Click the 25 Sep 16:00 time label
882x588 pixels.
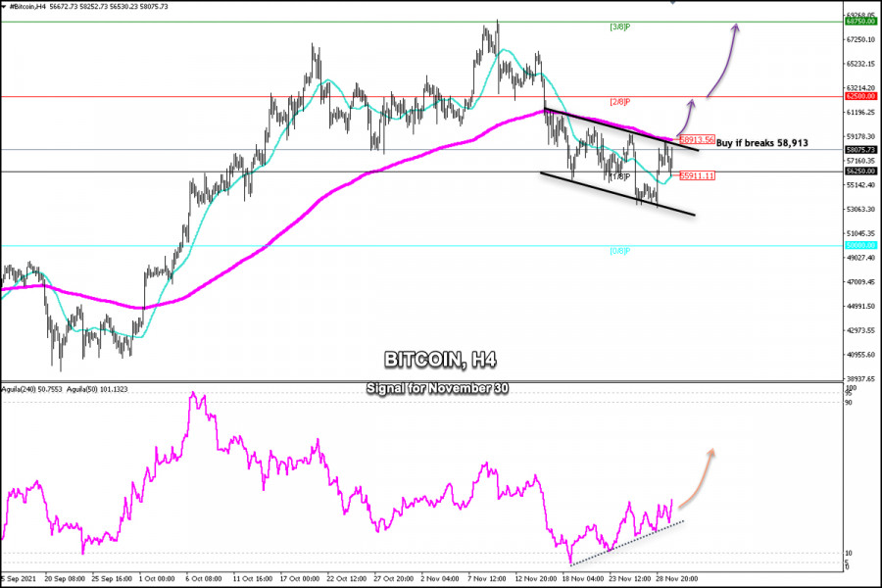pyautogui.click(x=112, y=578)
